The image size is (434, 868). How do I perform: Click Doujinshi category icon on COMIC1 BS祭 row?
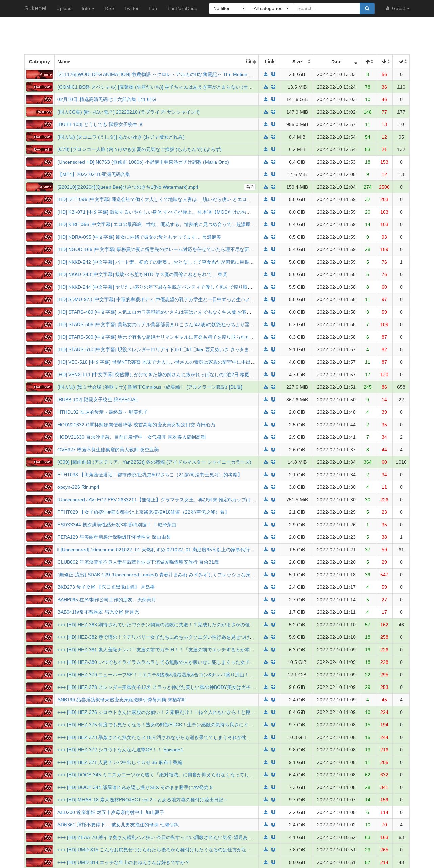pyautogui.click(x=40, y=87)
